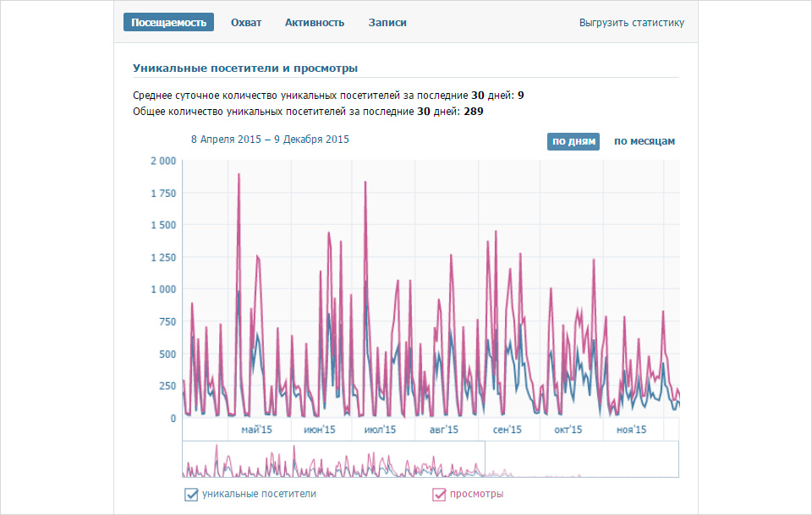This screenshot has width=812, height=515.
Task: Toggle the просмотры checkbox
Action: click(439, 495)
